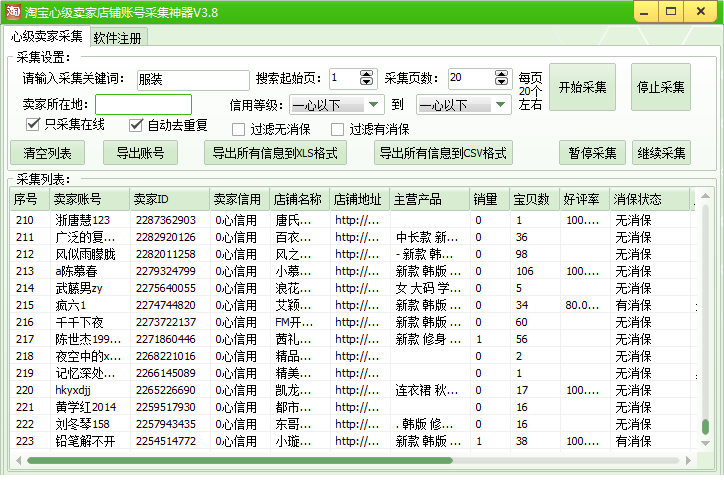724x498 pixels.
Task: Click the 开始采集 button
Action: (x=582, y=87)
